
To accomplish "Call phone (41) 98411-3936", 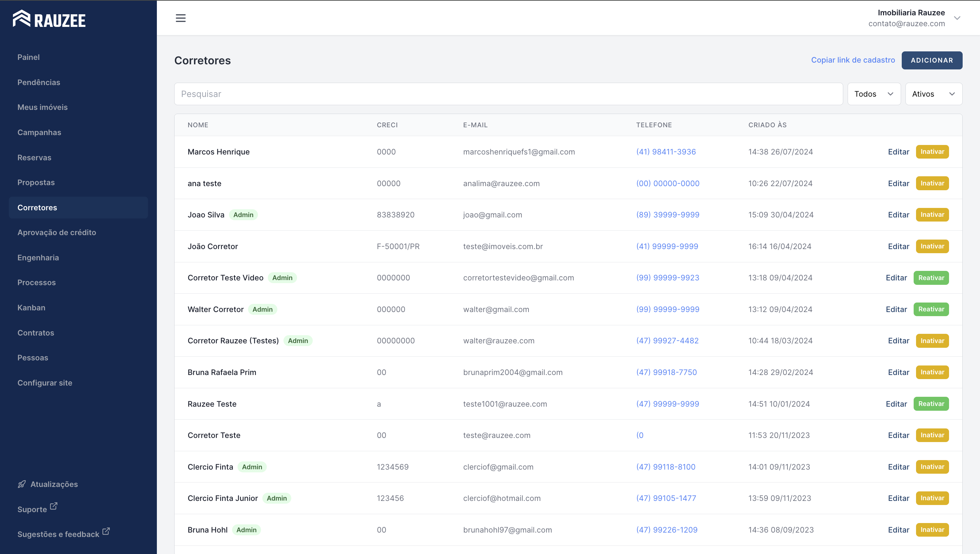I will [666, 152].
